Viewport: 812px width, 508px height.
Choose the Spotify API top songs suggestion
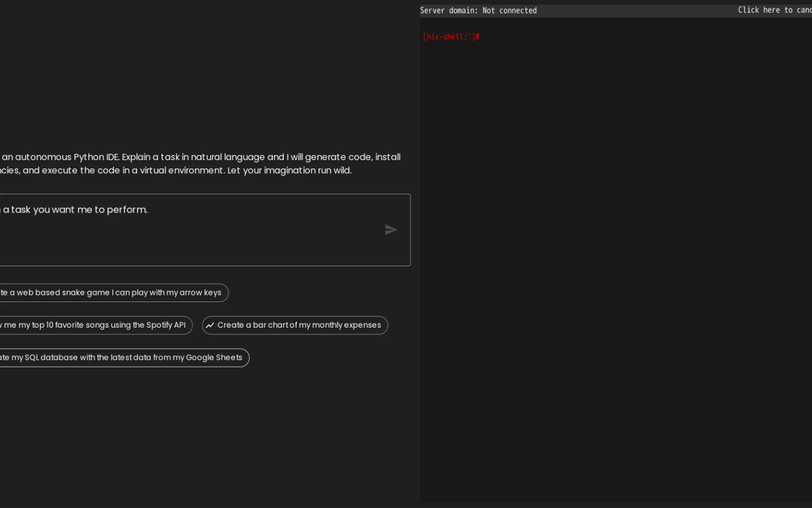click(94, 325)
